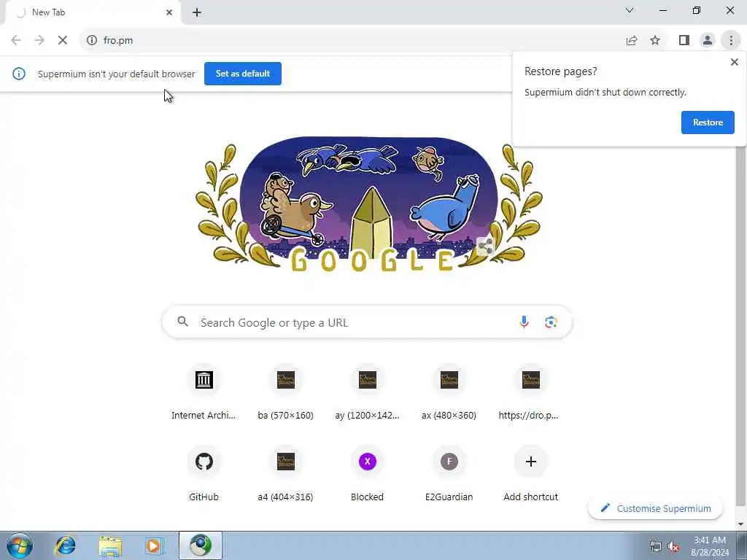Image resolution: width=747 pixels, height=560 pixels.
Task: Stop loading the page
Action: pyautogui.click(x=63, y=41)
